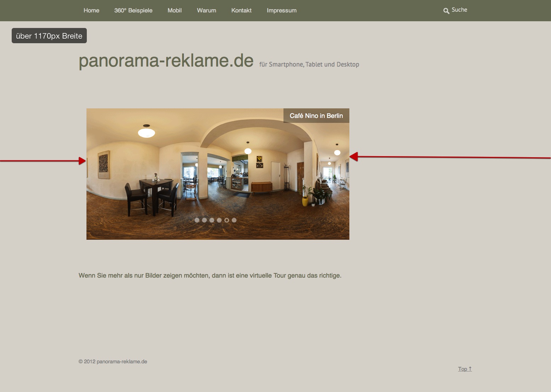Click the Top link in the footer
This screenshot has height=392, width=551.
click(x=465, y=369)
